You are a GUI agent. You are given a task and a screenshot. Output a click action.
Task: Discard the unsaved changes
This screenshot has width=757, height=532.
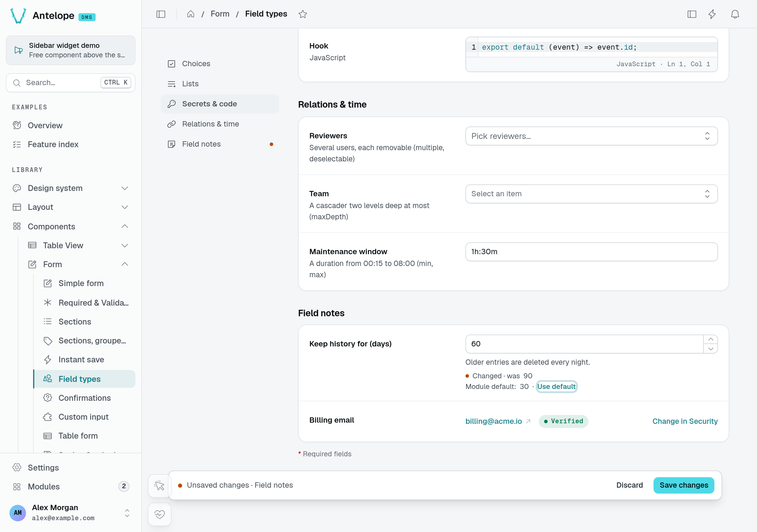(630, 485)
